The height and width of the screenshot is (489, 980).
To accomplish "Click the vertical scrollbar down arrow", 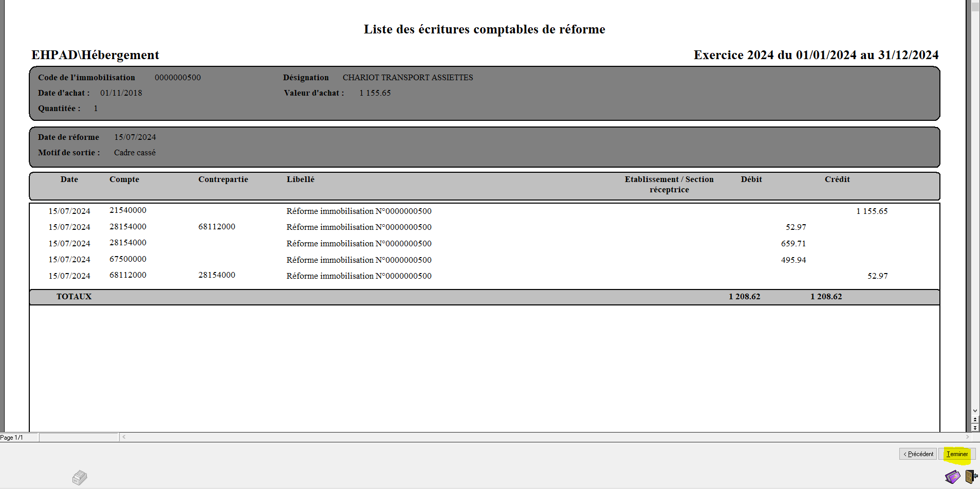I will [975, 411].
